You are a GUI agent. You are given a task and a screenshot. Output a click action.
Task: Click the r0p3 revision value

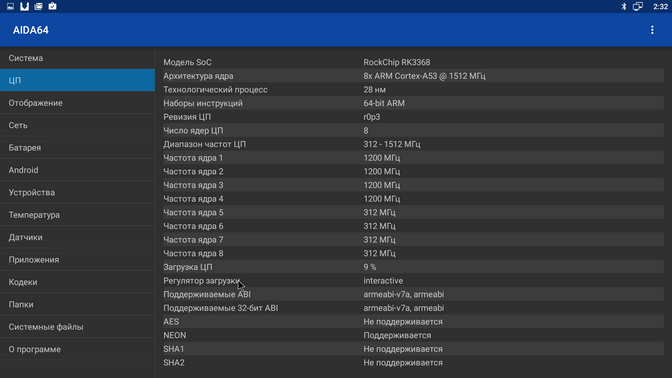pyautogui.click(x=372, y=117)
